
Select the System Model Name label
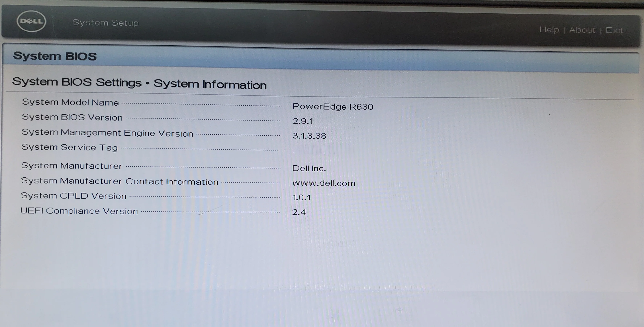click(70, 102)
